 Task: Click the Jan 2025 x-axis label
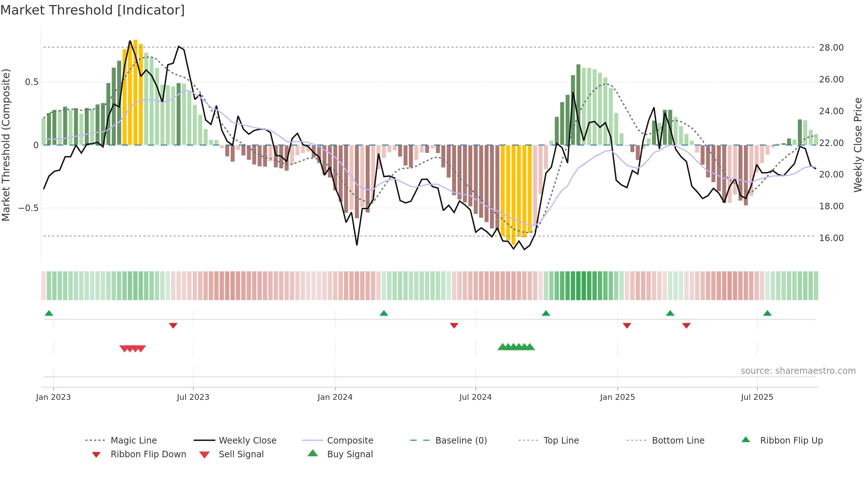tap(618, 397)
